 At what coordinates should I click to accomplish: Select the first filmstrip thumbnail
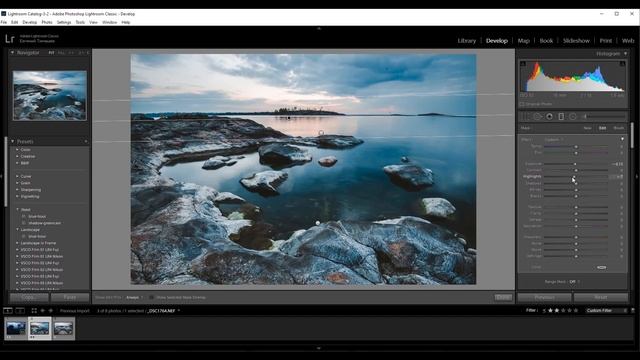16,328
